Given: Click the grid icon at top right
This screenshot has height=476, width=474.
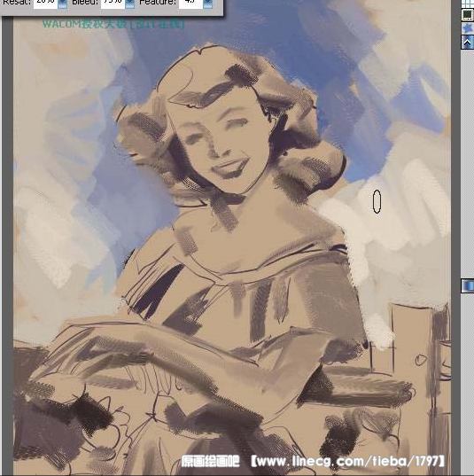Looking at the screenshot, I should pos(468,4).
